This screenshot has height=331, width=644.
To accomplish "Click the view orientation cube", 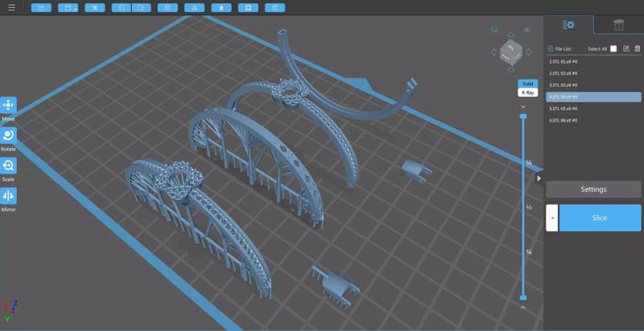I will pyautogui.click(x=511, y=52).
